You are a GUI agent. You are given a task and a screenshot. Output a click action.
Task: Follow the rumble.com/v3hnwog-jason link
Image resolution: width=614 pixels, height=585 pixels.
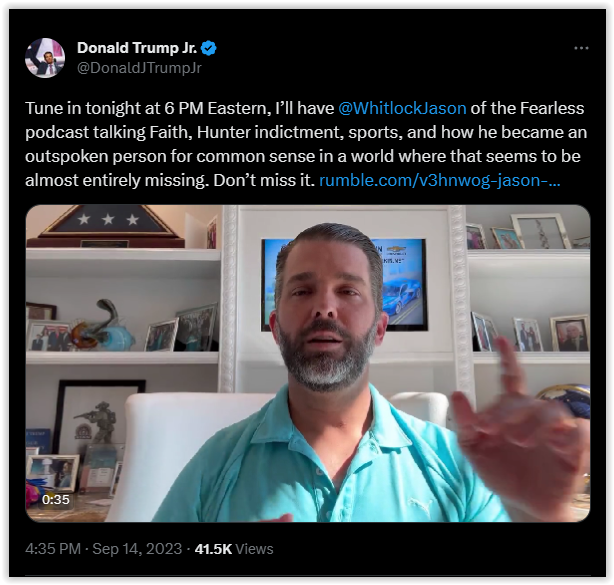click(440, 180)
